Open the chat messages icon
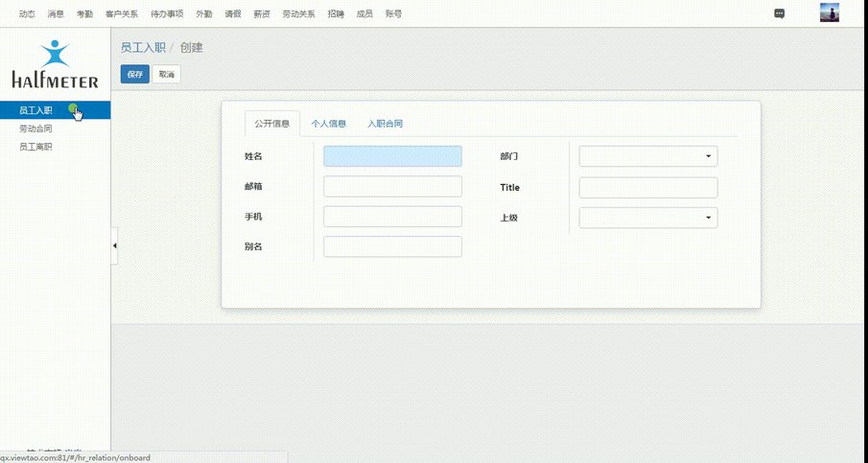 click(780, 13)
